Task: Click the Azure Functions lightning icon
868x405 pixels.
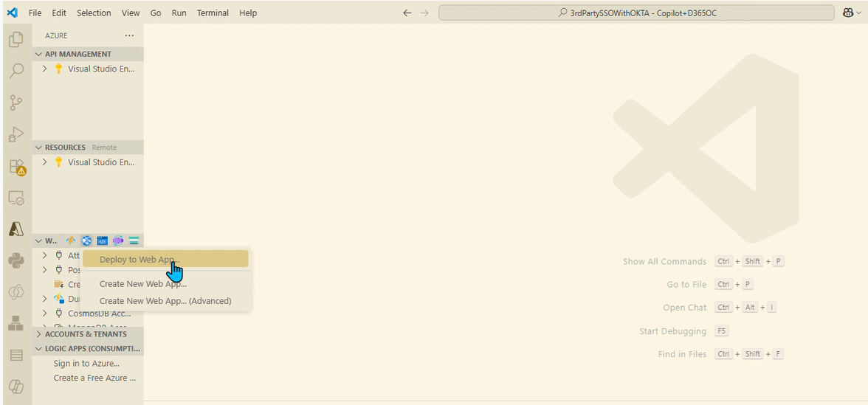Action: coord(71,240)
